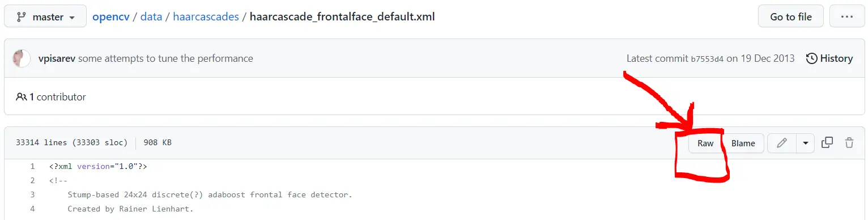Select line number 3 in the code view
Viewport: 868px width, 220px height.
(x=33, y=195)
